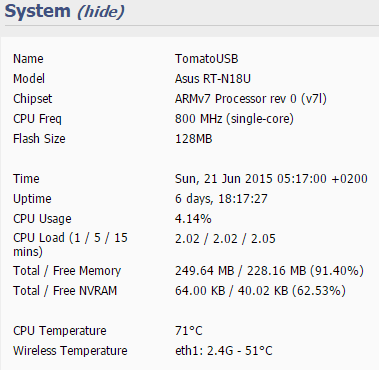
Task: Click the Flash Size label
Action: point(39,139)
